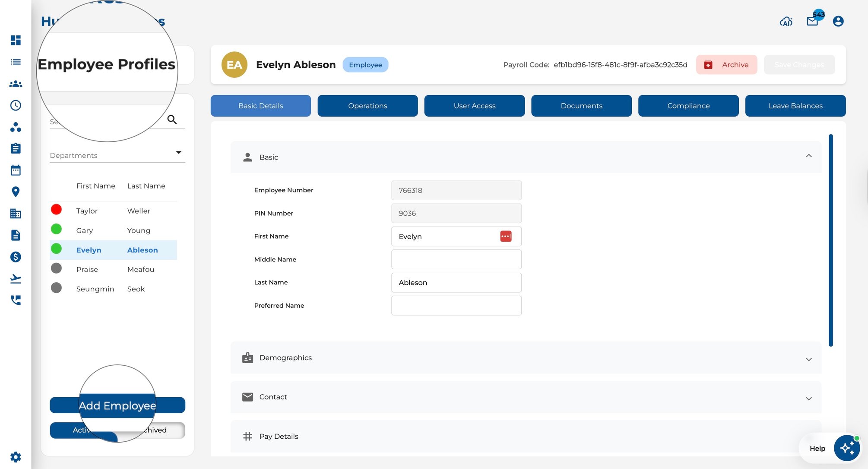Switch list to Archived employees
Image resolution: width=868 pixels, height=469 pixels.
click(152, 430)
